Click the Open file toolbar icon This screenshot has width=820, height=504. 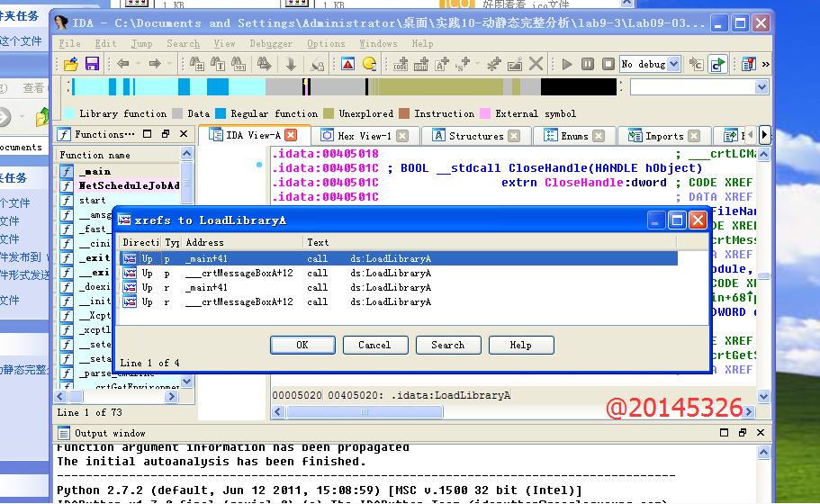click(x=71, y=64)
